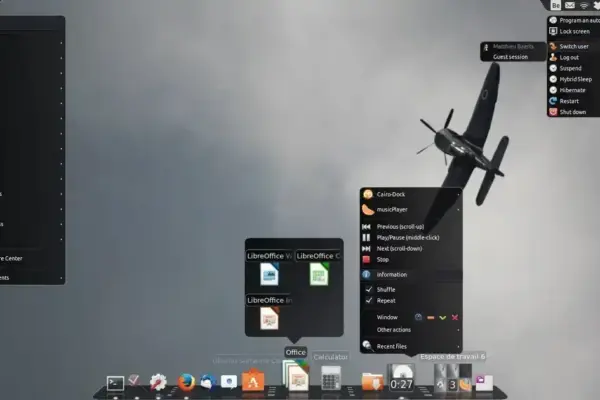Viewport: 600px width, 400px height.
Task: Open the rightmost pink-window dock icon
Action: click(484, 383)
